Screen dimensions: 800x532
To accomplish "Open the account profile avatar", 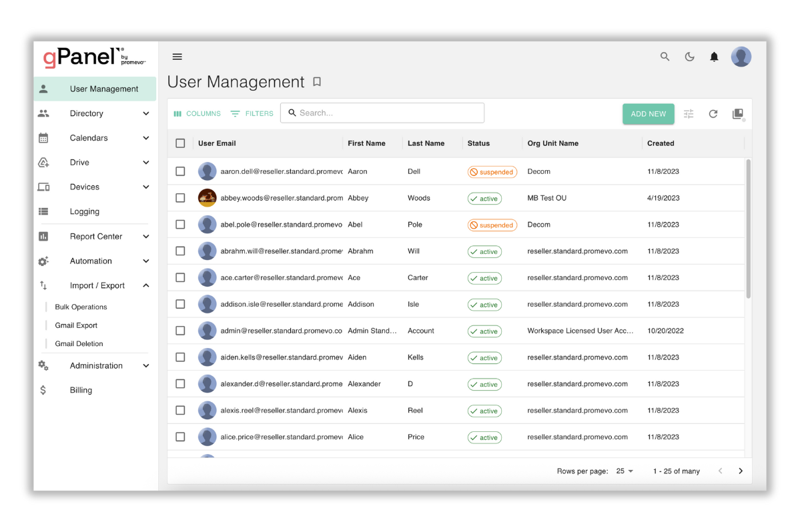I will pos(741,57).
